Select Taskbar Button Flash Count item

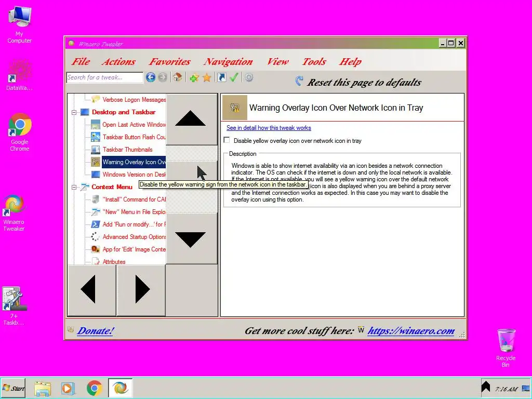click(134, 137)
